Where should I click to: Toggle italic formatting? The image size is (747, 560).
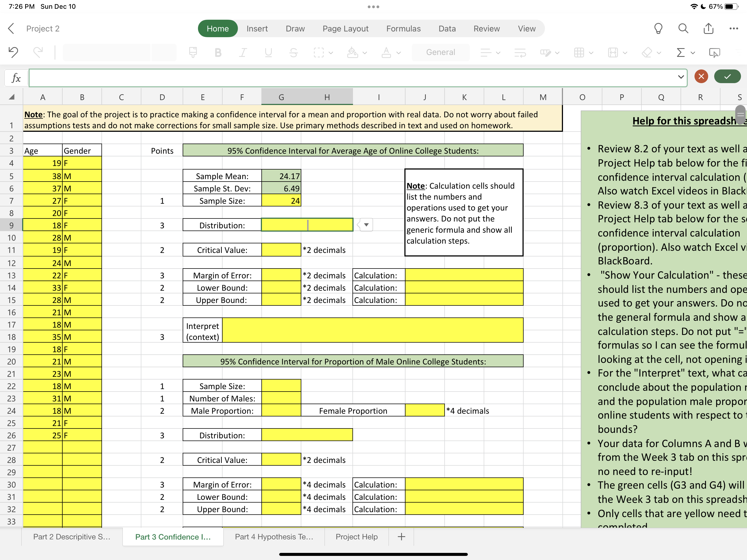point(243,52)
